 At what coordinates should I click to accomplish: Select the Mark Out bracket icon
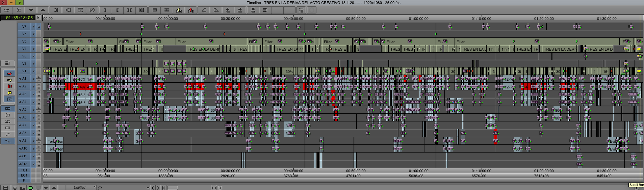(x=105, y=10)
